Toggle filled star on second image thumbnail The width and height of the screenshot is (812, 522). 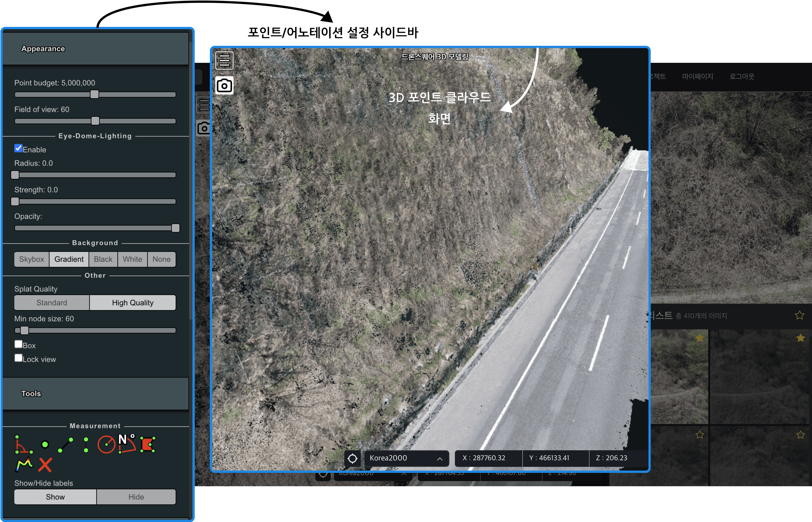click(800, 338)
